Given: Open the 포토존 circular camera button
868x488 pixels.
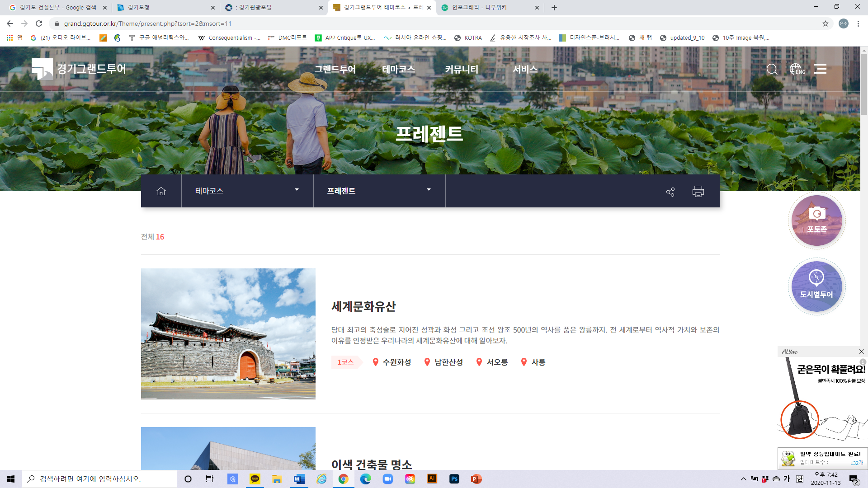Looking at the screenshot, I should click(x=816, y=221).
